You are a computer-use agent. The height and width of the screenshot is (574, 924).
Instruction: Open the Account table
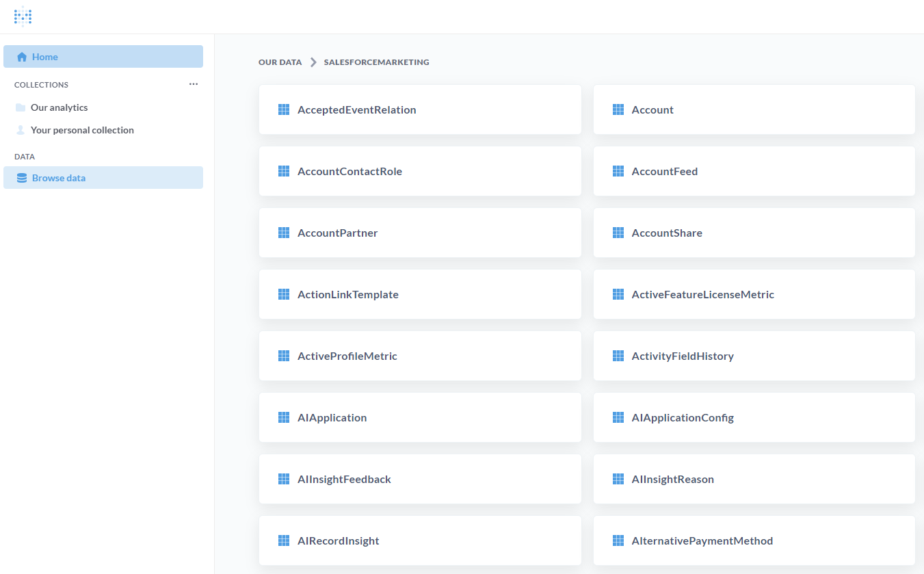(x=652, y=109)
